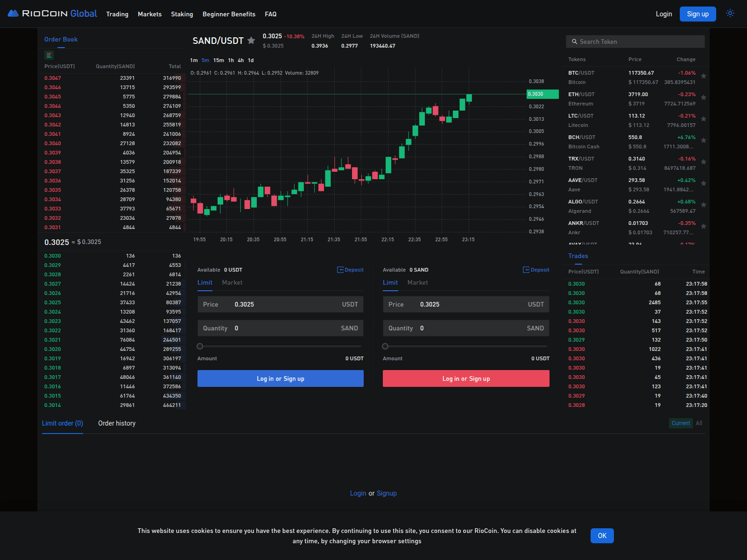Click the Login link below orders
The width and height of the screenshot is (747, 560).
(358, 493)
